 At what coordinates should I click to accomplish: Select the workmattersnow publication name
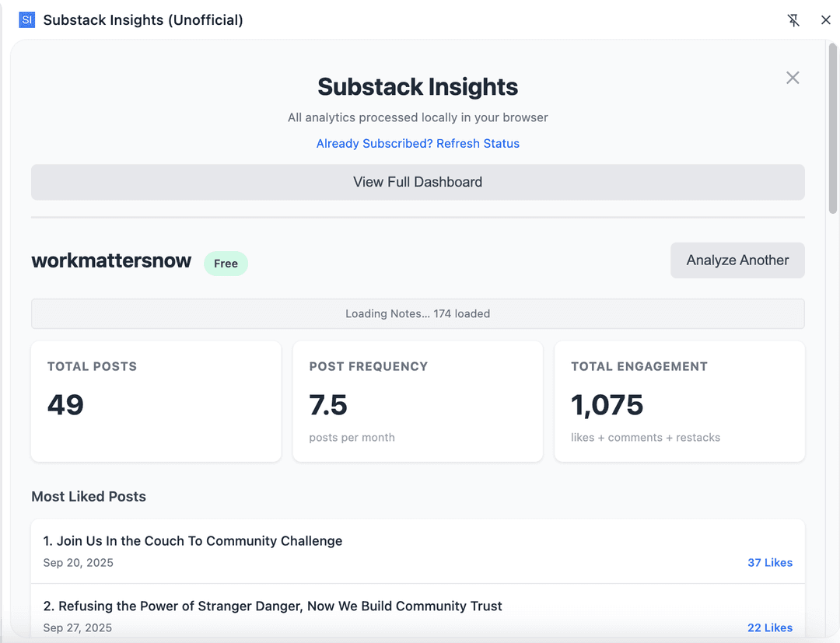pyautogui.click(x=111, y=260)
